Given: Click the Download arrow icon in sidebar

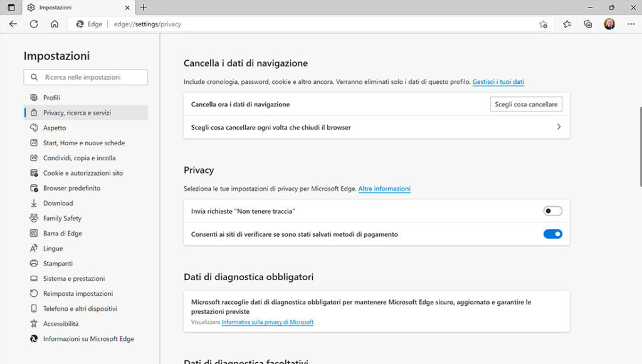Looking at the screenshot, I should point(34,203).
